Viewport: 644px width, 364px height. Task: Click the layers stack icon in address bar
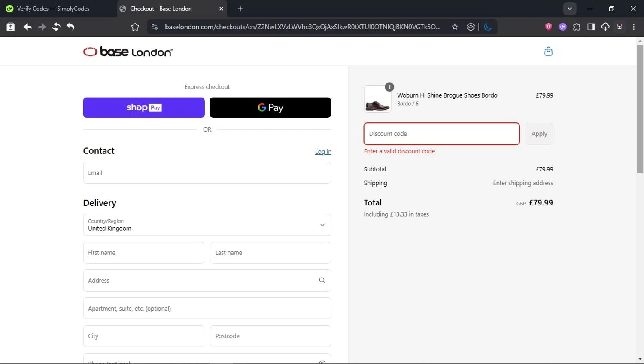click(x=471, y=27)
